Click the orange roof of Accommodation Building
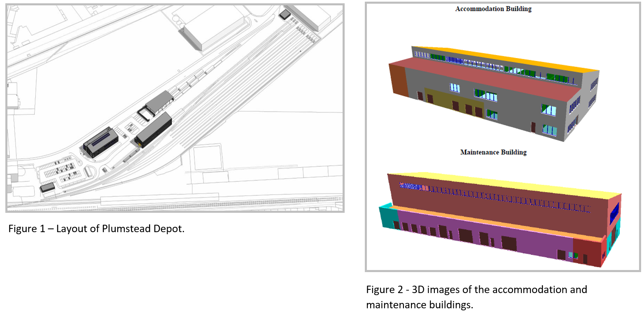Image resolution: width=644 pixels, height=312 pixels. tap(506, 59)
